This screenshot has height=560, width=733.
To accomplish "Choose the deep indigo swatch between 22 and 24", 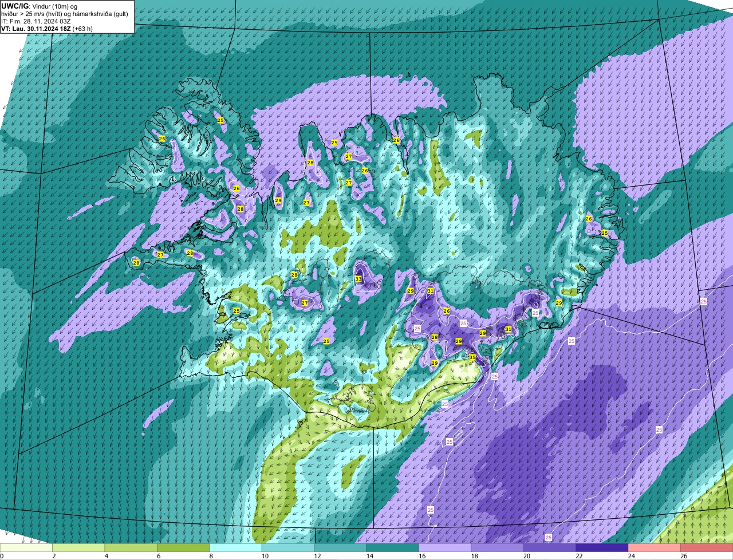I will click(x=602, y=547).
